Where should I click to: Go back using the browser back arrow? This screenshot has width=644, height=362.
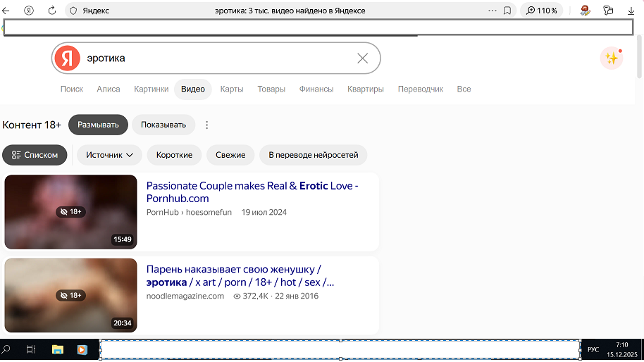6,11
